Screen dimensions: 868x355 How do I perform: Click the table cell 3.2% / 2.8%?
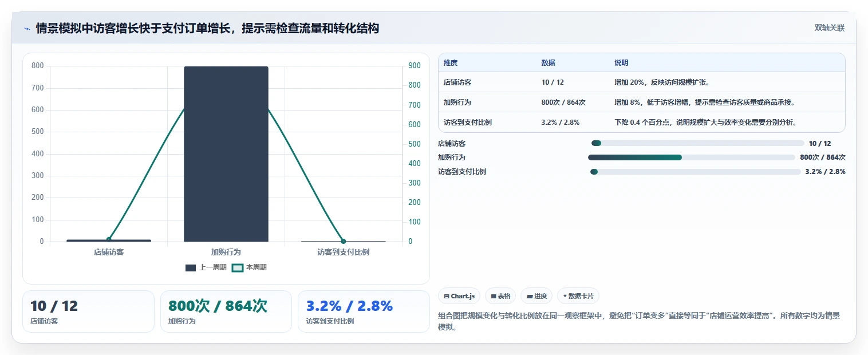point(561,123)
